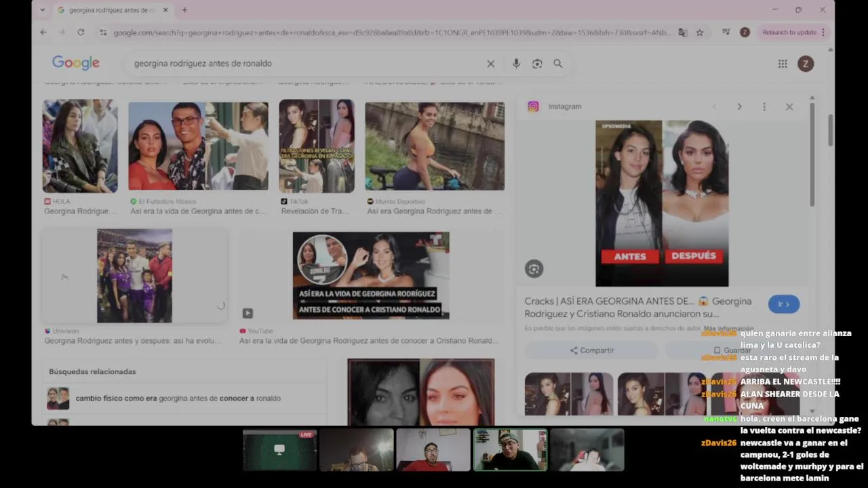Image resolution: width=868 pixels, height=488 pixels.
Task: Click the site info icon in address bar
Action: [103, 32]
